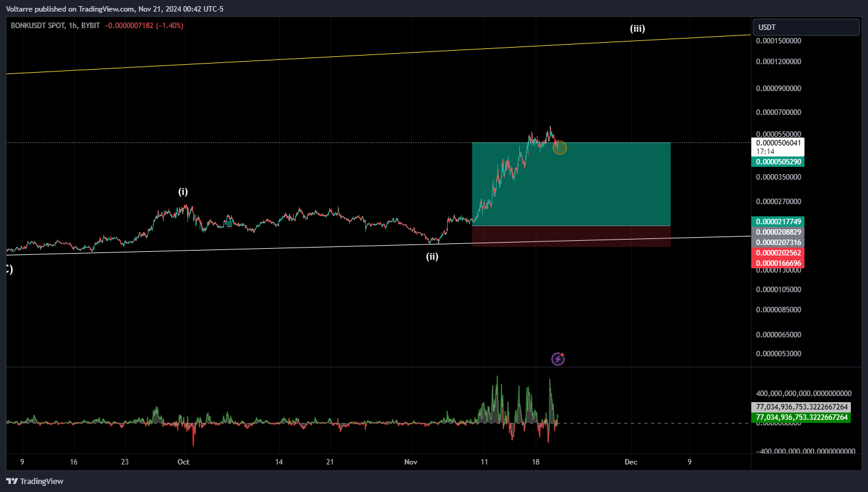The image size is (868, 492).
Task: Click the 0.0001500000 price axis label
Action: 778,41
